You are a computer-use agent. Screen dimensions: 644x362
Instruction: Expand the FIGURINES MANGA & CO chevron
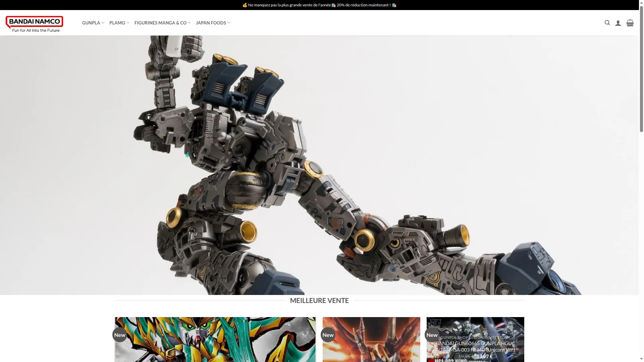tap(190, 23)
